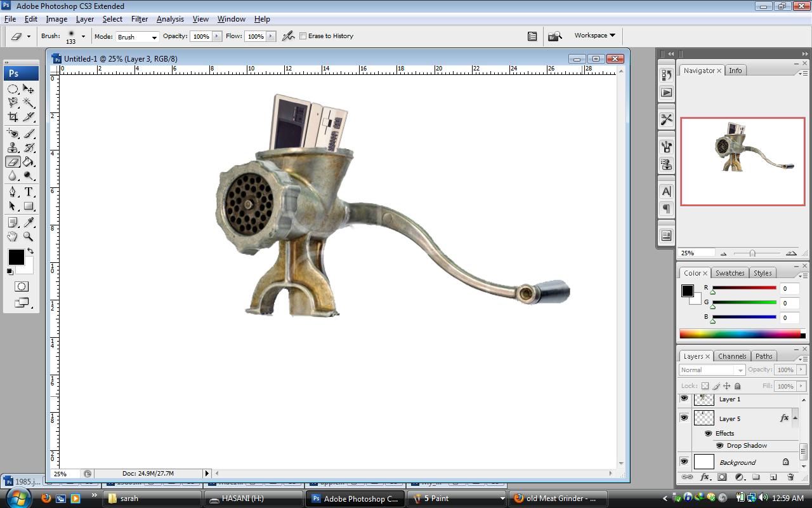Image resolution: width=812 pixels, height=508 pixels.
Task: Click the Navigator preview thumbnail
Action: [743, 161]
